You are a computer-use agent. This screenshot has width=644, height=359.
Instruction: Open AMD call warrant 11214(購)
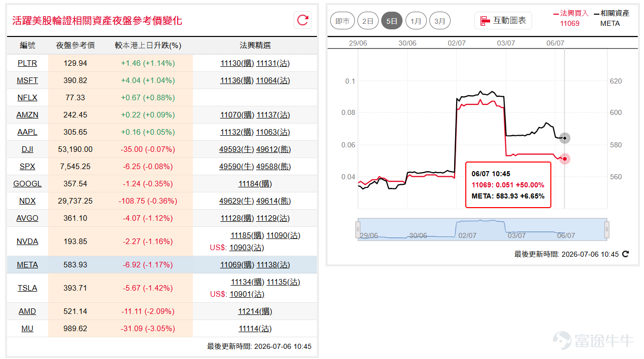[x=255, y=311]
